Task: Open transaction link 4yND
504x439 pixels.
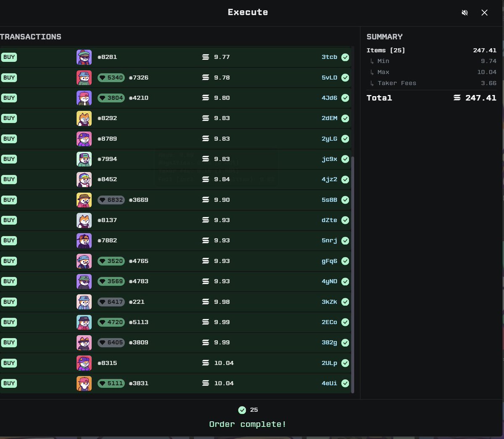Action: click(x=329, y=281)
